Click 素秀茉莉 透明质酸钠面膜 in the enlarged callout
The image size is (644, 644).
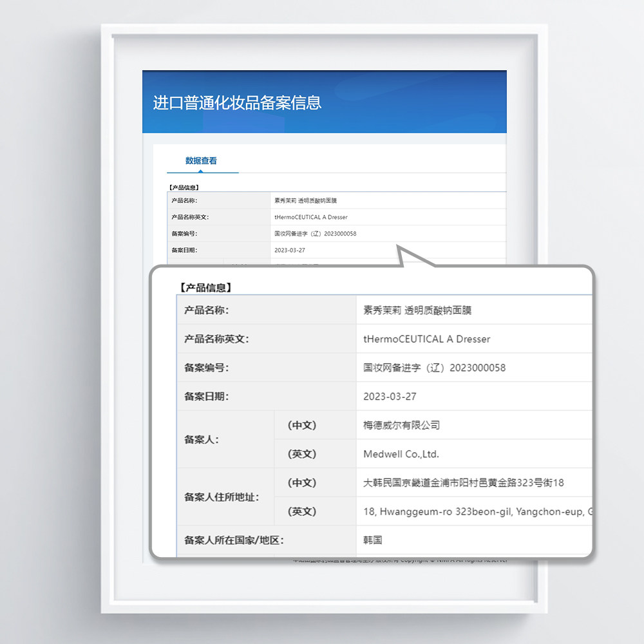[x=417, y=310]
